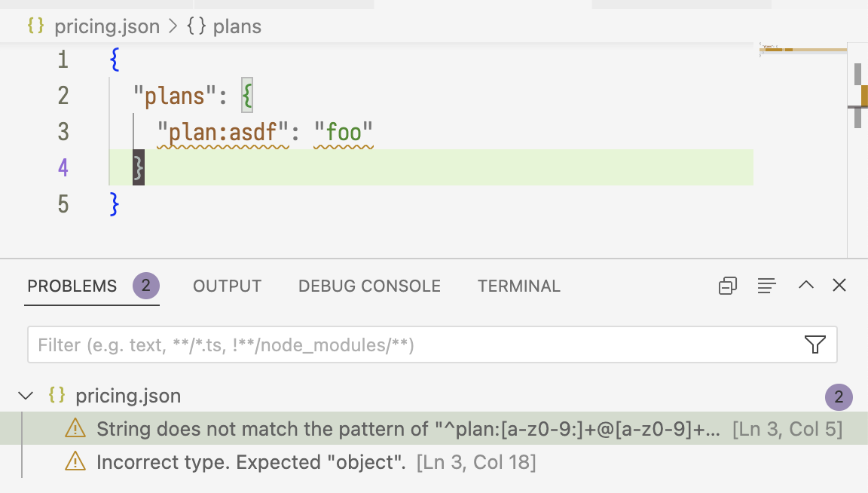Click the filter icon in the Problems filter box
868x493 pixels.
(x=815, y=344)
